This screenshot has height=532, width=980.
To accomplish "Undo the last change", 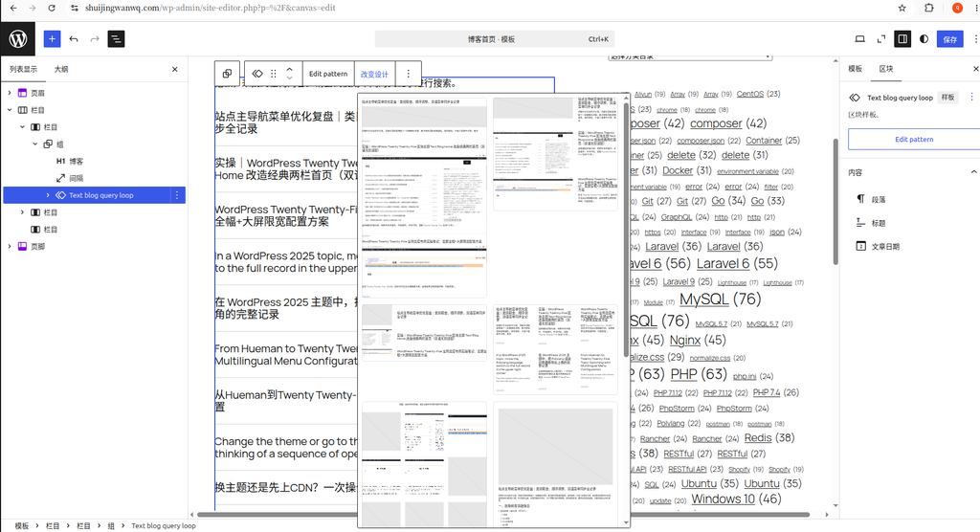I will (x=74, y=39).
